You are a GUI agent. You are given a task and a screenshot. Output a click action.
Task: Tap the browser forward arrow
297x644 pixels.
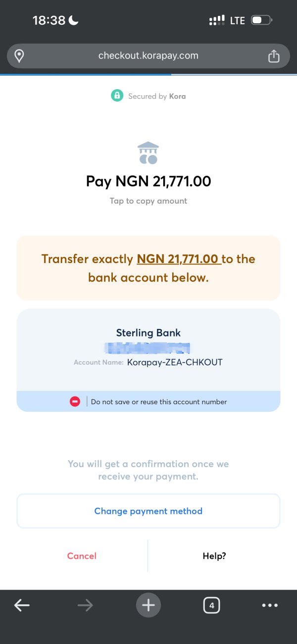coord(85,605)
